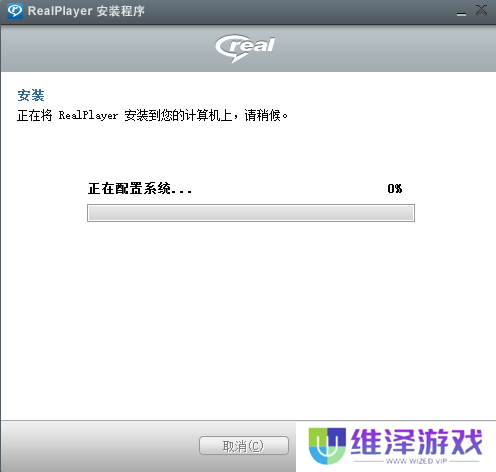Screen dimensions: 496x472
Task: Click the Real logo in the header banner
Action: tap(245, 48)
